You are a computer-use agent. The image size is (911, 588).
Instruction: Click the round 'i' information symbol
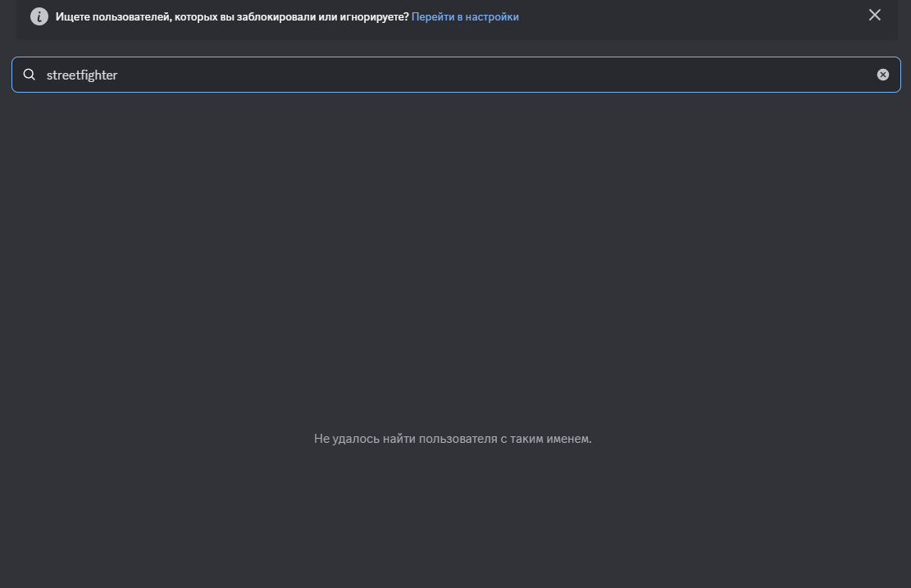tap(39, 16)
